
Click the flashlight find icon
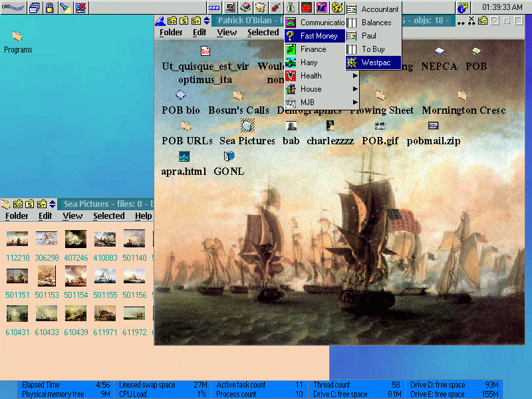(x=65, y=7)
